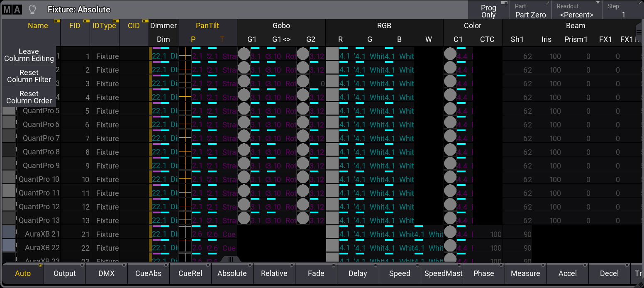Open the Readout Percent dropdown

pos(576,10)
